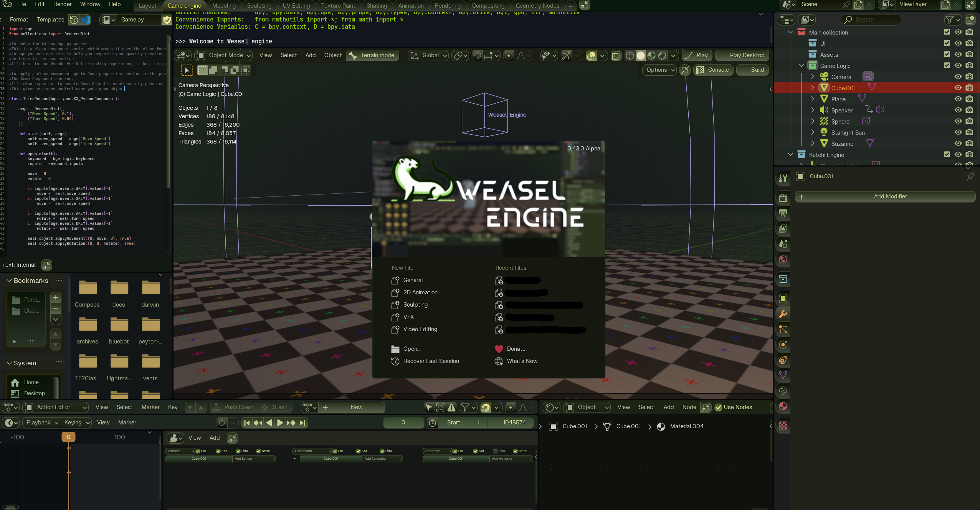Image resolution: width=980 pixels, height=510 pixels.
Task: Hide Suzanne using its eye icon
Action: [958, 144]
